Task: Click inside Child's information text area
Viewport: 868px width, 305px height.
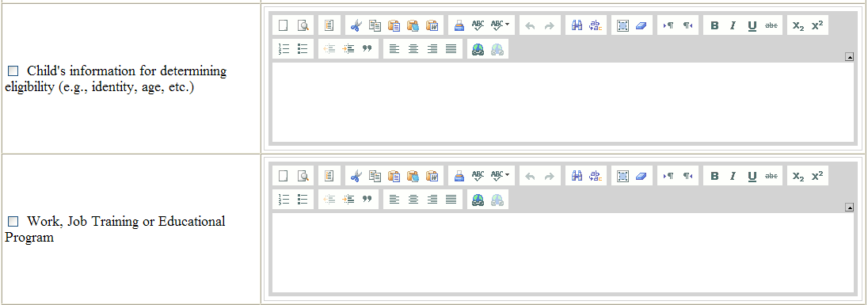Action: 563,102
